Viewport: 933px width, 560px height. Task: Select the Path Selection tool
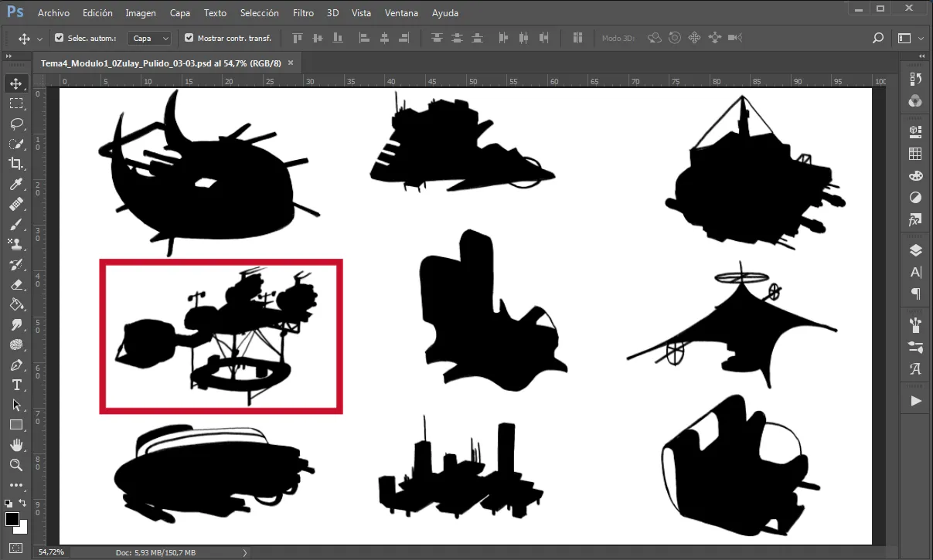tap(16, 405)
